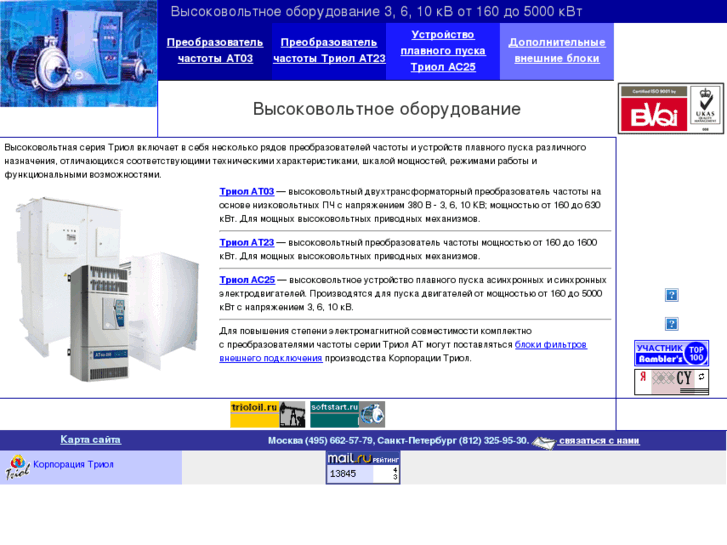The width and height of the screenshot is (727, 545).
Task: Open the mail.ru rating counter
Action: click(363, 468)
